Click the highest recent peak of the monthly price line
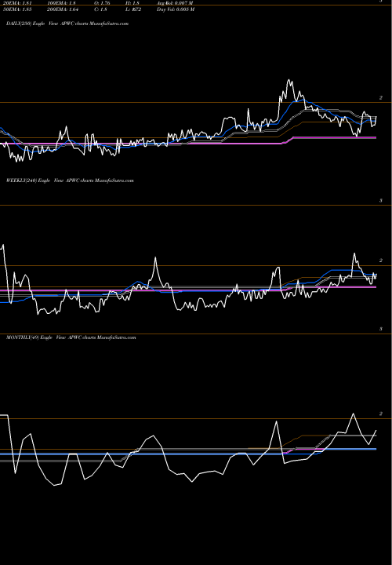 (x=353, y=414)
